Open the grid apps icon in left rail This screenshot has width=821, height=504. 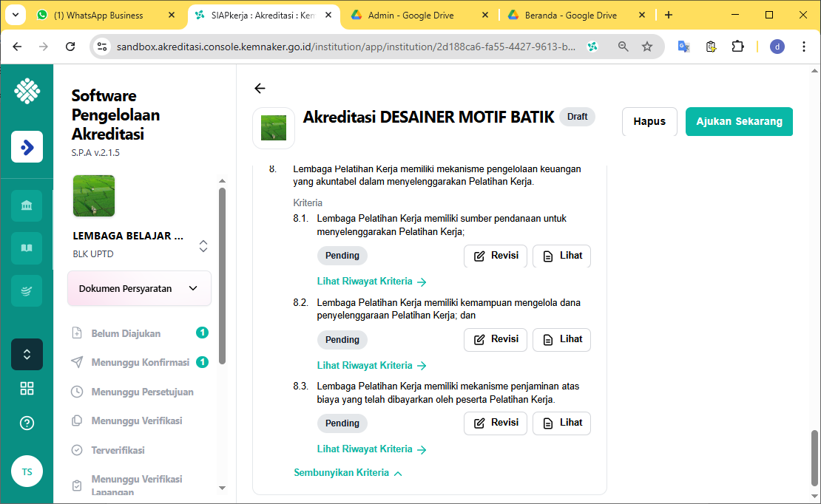[x=27, y=389]
